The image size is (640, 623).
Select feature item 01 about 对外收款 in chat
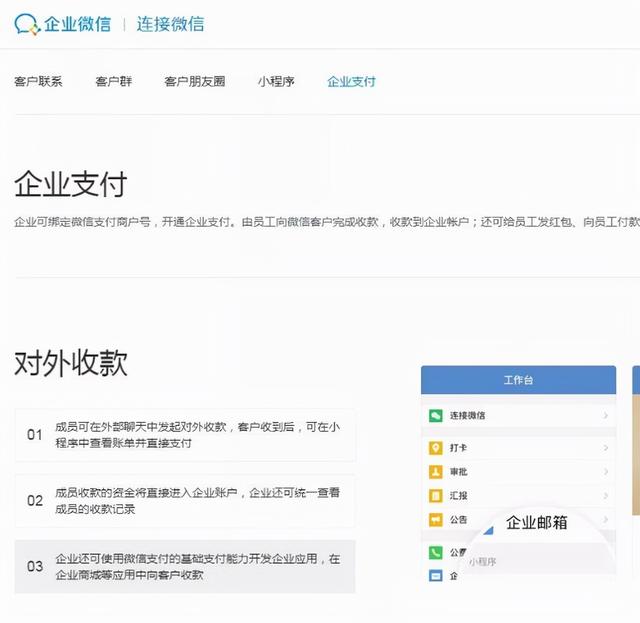coord(185,435)
